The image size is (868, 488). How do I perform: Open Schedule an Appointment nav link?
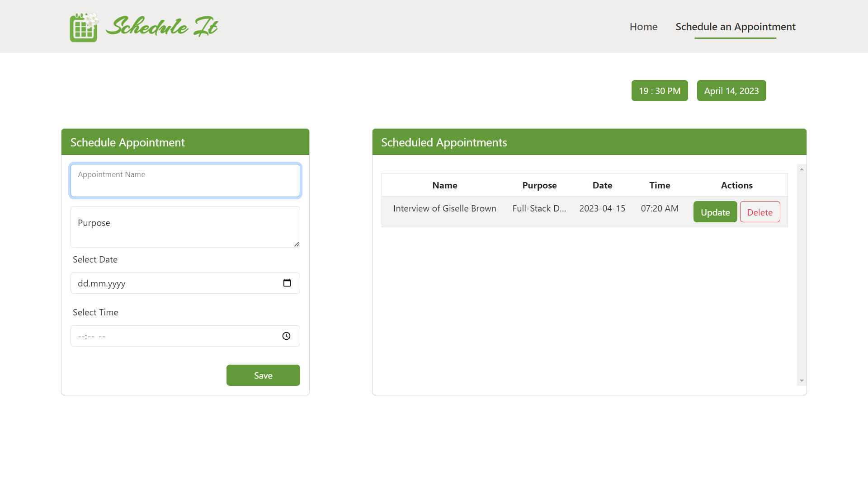tap(736, 27)
